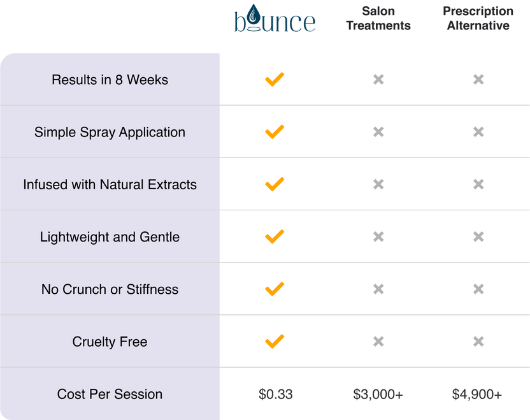
Task: Select the Prescription Alternative column header
Action: [x=478, y=18]
